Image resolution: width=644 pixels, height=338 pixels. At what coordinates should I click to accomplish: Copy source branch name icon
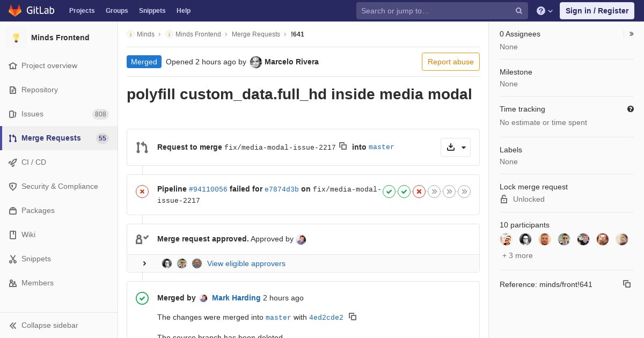(343, 146)
